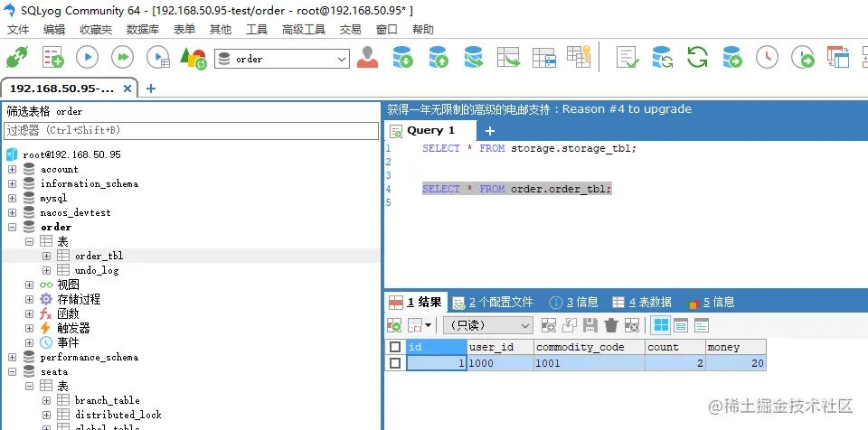The image size is (868, 430).
Task: Click the insert new row icon in results toolbar
Action: point(548,325)
